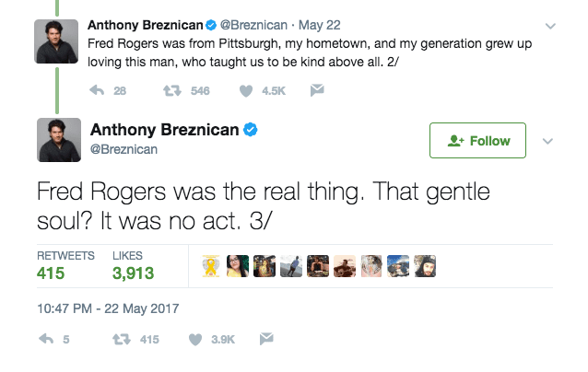
Task: Click the guitar player liker avatar
Action: point(344,265)
